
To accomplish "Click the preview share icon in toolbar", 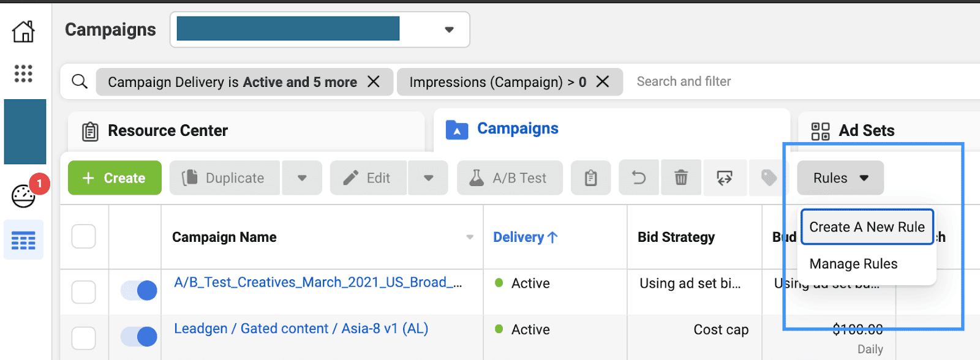I will tap(725, 178).
